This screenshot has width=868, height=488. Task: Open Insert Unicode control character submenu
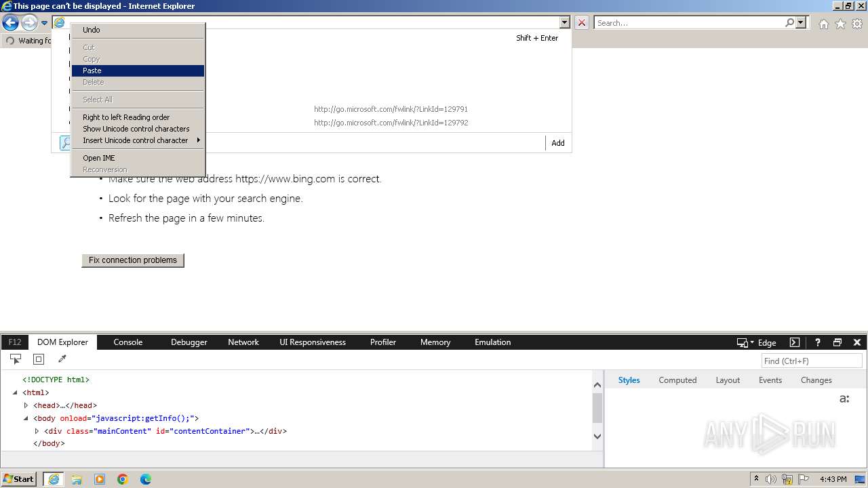[x=138, y=140]
